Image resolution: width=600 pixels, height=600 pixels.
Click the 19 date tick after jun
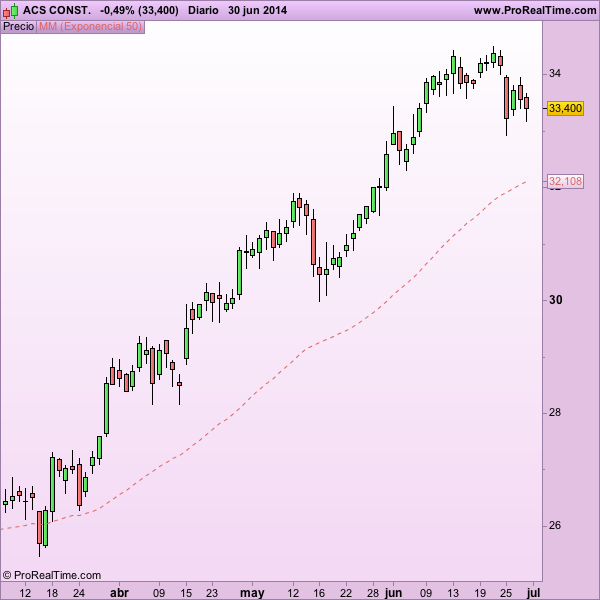[479, 593]
